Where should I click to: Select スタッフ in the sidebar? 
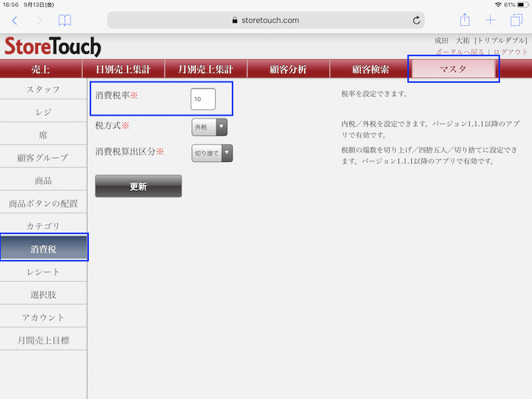pyautogui.click(x=43, y=90)
